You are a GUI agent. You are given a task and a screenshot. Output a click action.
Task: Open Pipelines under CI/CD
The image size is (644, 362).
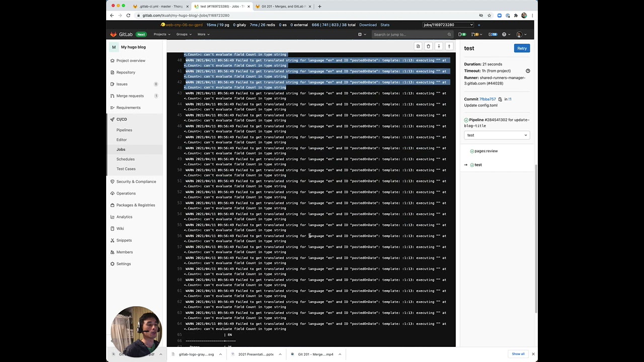124,130
